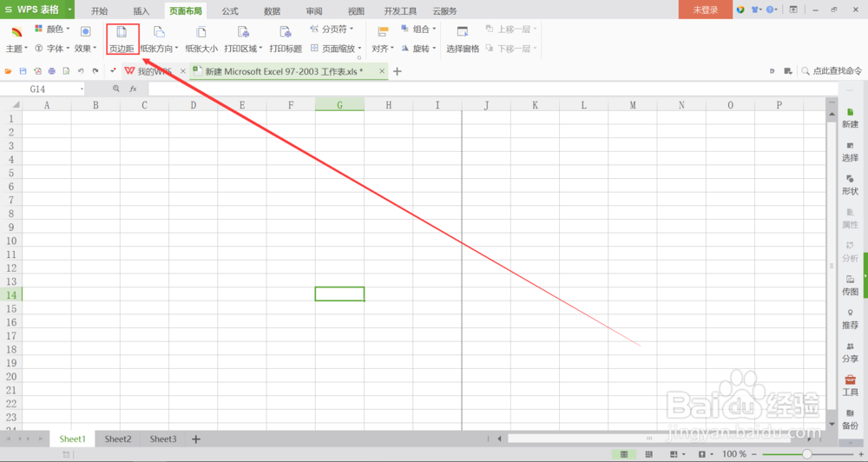Click the save disk icon
The image size is (868, 462).
coord(23,71)
